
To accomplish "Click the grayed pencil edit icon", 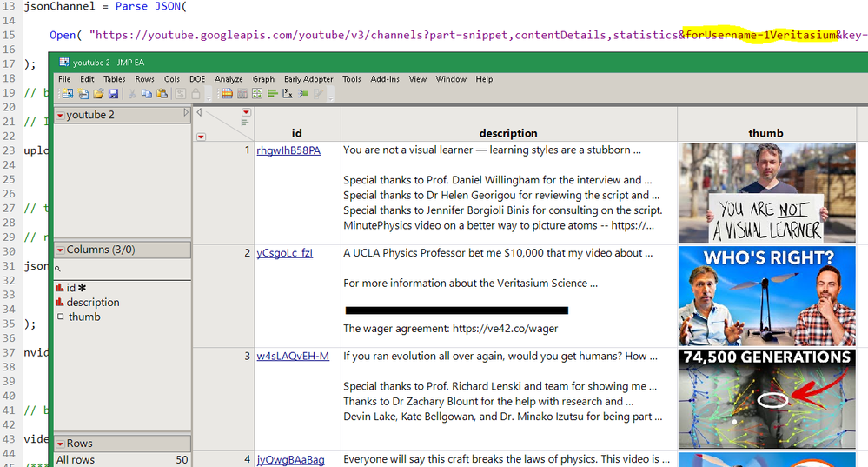I will (x=318, y=94).
